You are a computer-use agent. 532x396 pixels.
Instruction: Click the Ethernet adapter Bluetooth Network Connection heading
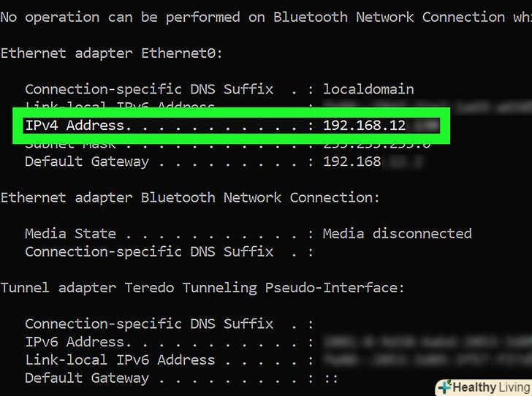click(190, 197)
